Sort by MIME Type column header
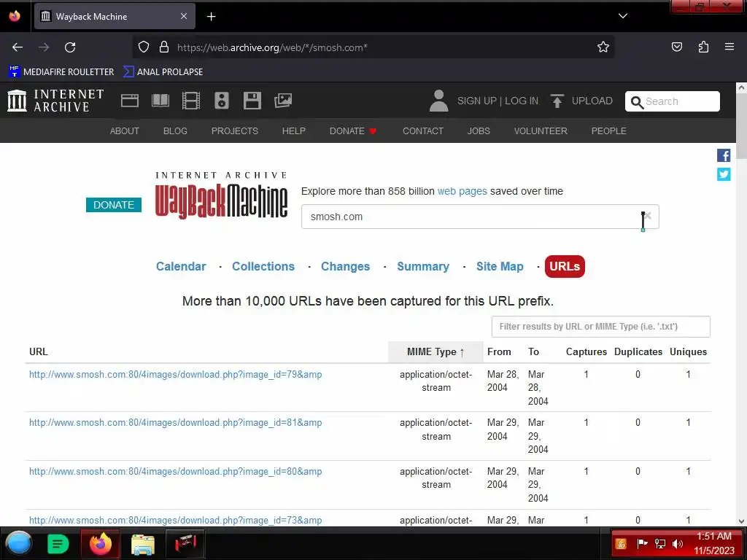747x560 pixels. (436, 352)
